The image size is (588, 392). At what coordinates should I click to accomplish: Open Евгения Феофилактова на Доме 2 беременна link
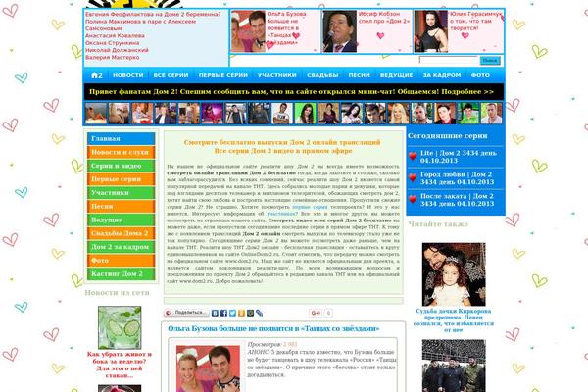point(153,15)
